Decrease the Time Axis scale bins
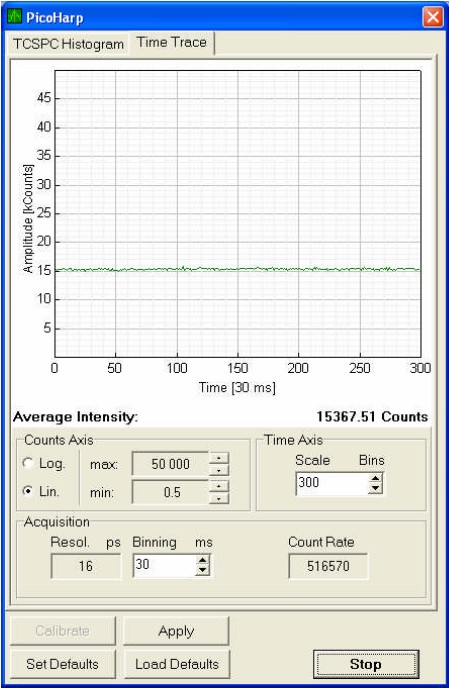449x688 pixels. click(375, 488)
